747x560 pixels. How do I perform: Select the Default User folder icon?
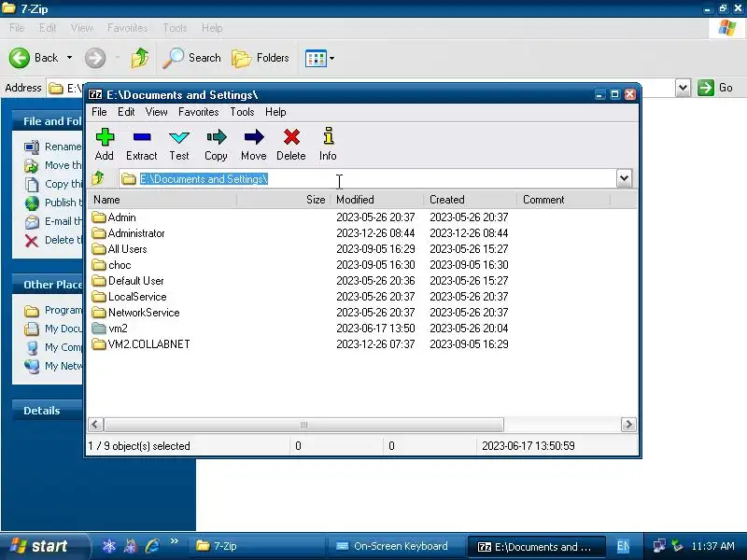coord(99,281)
